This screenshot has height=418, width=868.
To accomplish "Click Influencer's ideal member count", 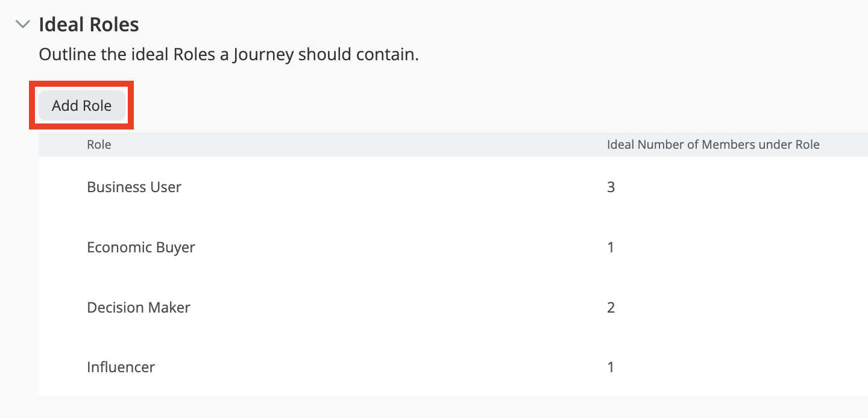I will click(x=611, y=367).
